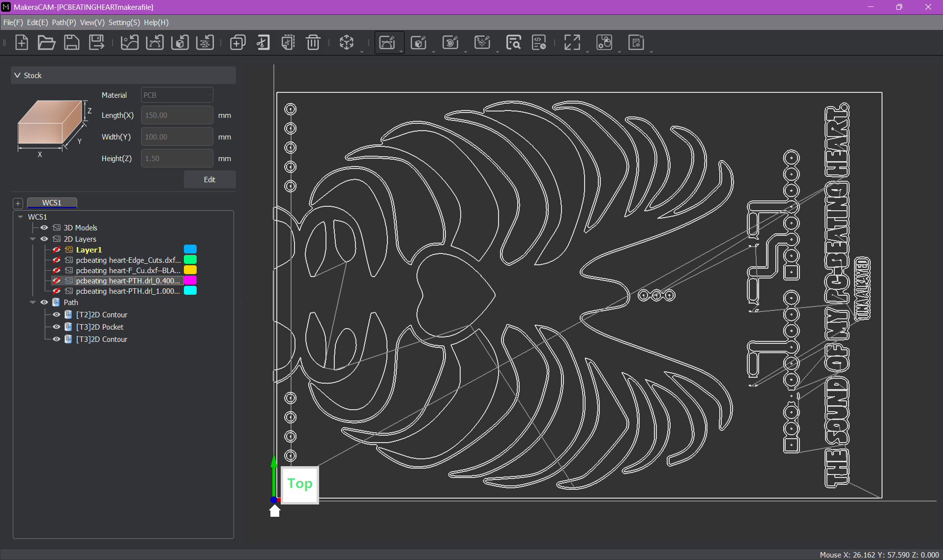This screenshot has height=560, width=943.
Task: Open the Path(P) menu
Action: coord(64,23)
